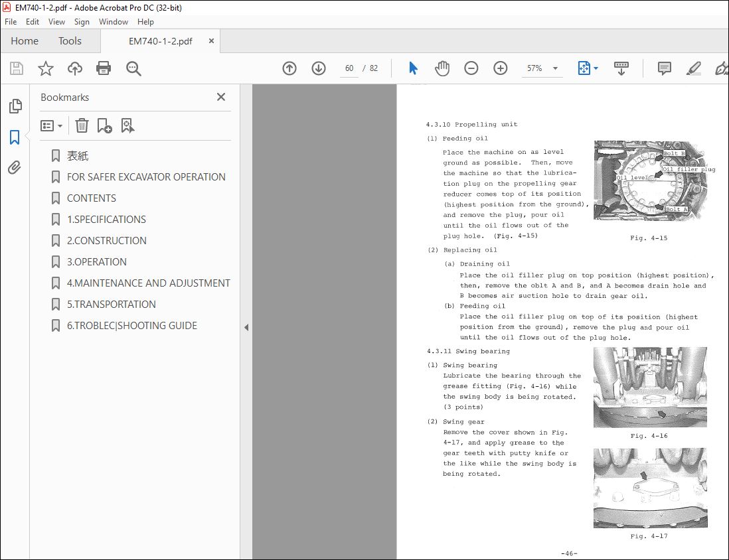Toggle the Bookmarks panel icon
This screenshot has width=729, height=560.
15,137
